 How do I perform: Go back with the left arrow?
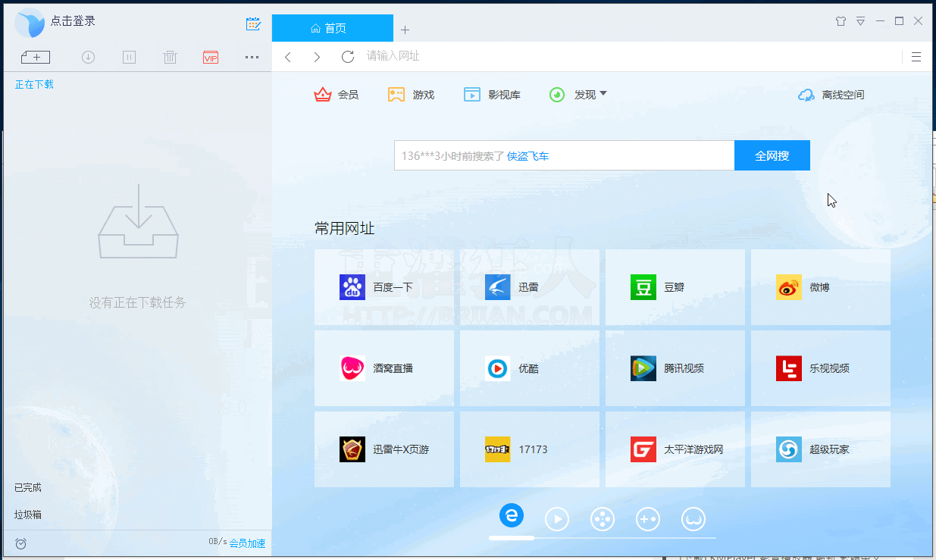tap(288, 57)
